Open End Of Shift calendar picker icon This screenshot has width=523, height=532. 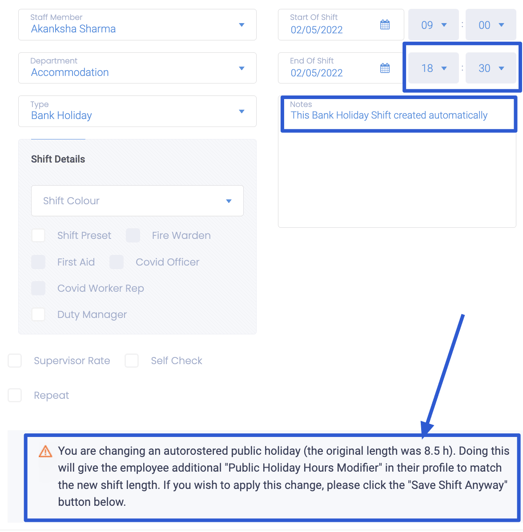385,68
